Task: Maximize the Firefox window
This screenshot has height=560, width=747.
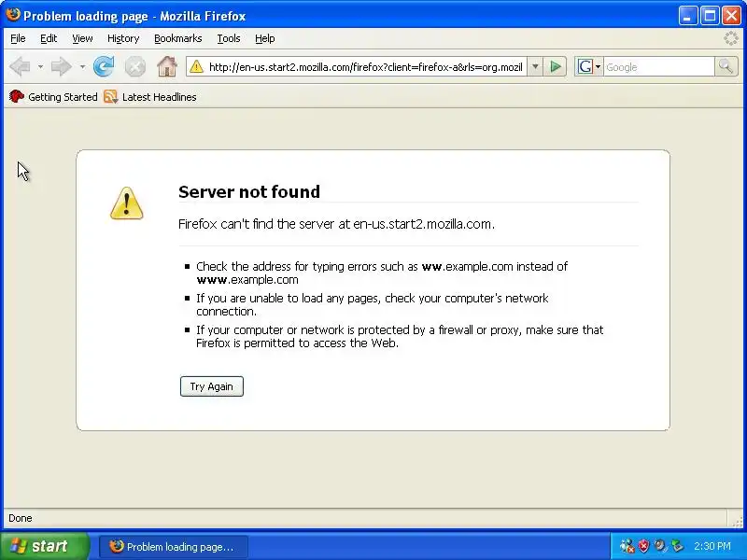Action: (x=710, y=16)
